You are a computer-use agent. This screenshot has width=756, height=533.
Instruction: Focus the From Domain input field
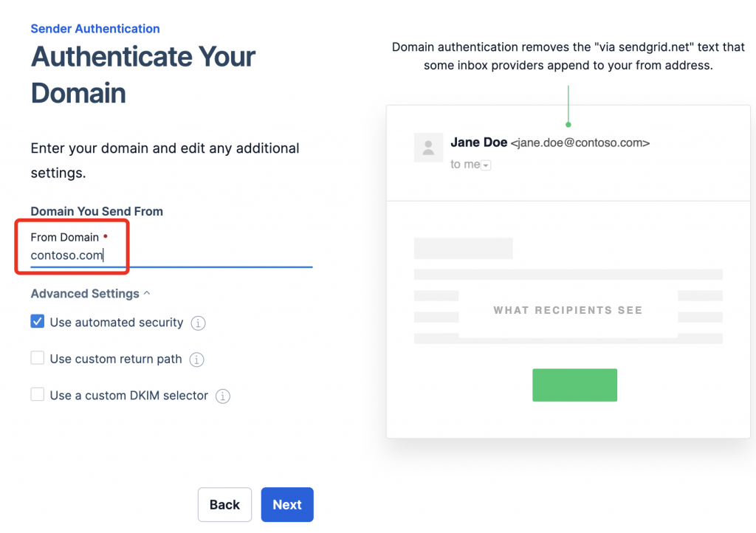click(x=170, y=256)
